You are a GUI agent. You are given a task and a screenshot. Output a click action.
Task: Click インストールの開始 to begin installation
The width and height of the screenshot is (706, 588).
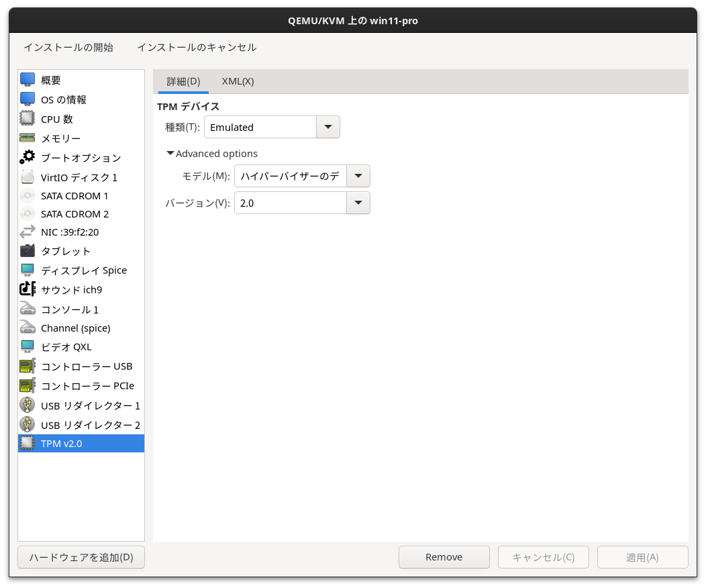coord(68,48)
